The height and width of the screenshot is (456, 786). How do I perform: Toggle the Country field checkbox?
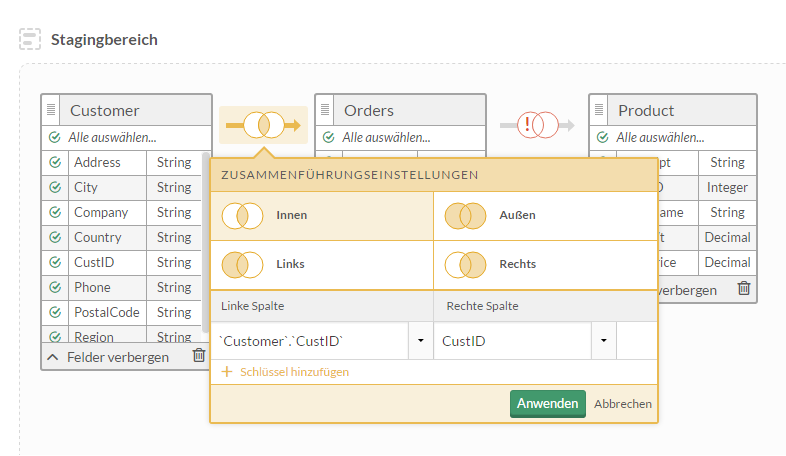pyautogui.click(x=54, y=237)
